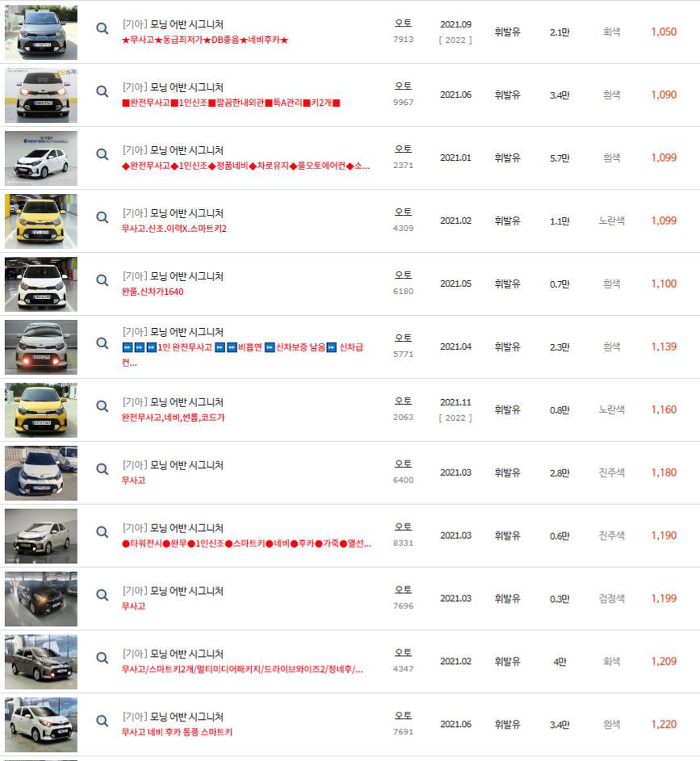
Task: Click the price 1,050
Action: [664, 32]
